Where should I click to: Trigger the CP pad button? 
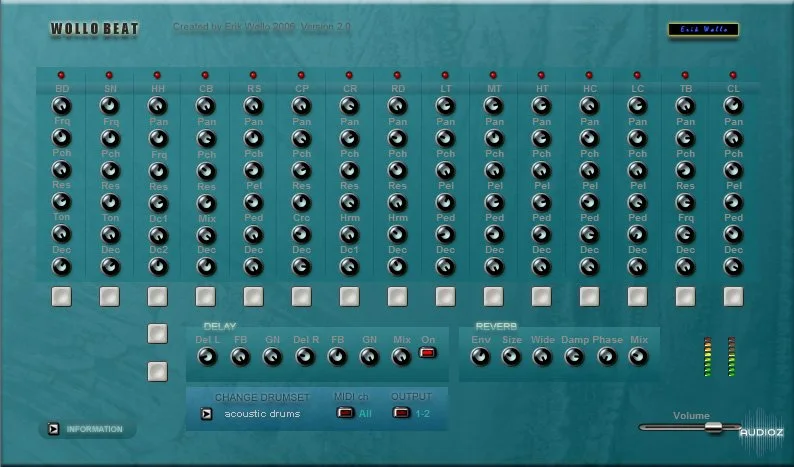(302, 297)
